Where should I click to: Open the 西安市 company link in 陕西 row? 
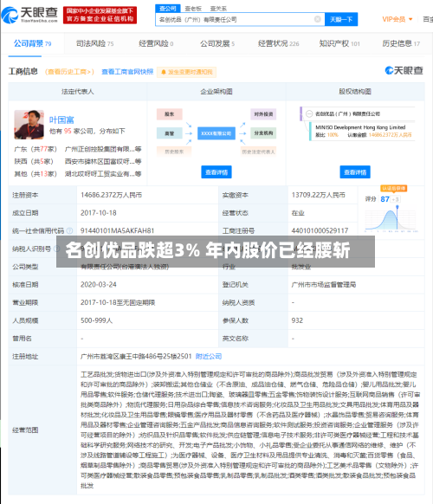coord(103,161)
